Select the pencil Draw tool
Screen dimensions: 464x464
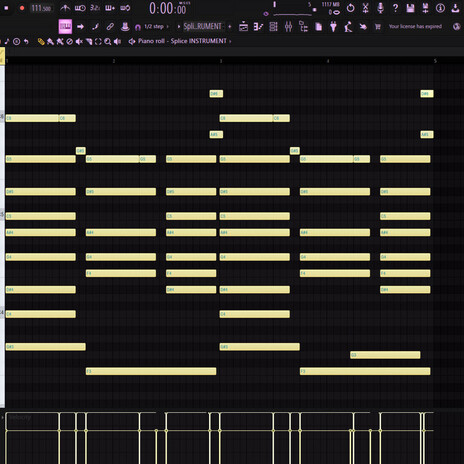click(41, 41)
